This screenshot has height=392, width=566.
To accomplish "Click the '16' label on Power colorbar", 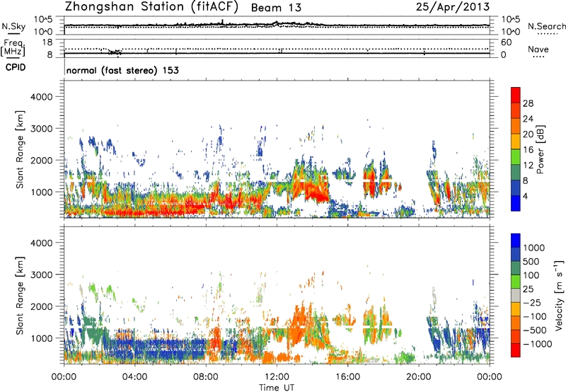I will pos(528,150).
